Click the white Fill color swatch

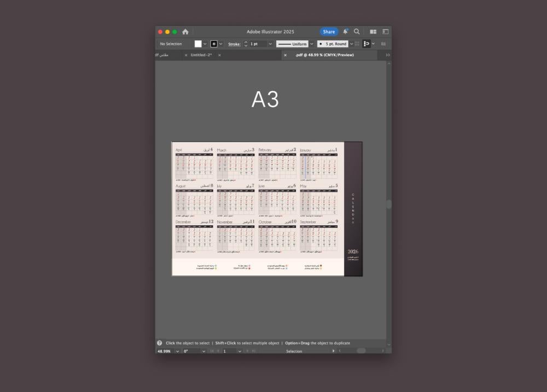coord(198,44)
